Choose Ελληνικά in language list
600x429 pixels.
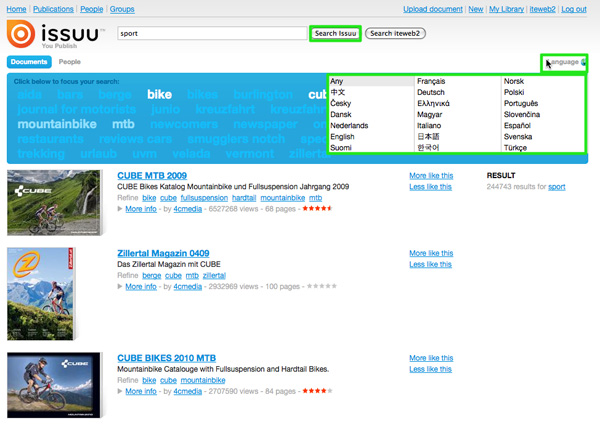tap(433, 103)
